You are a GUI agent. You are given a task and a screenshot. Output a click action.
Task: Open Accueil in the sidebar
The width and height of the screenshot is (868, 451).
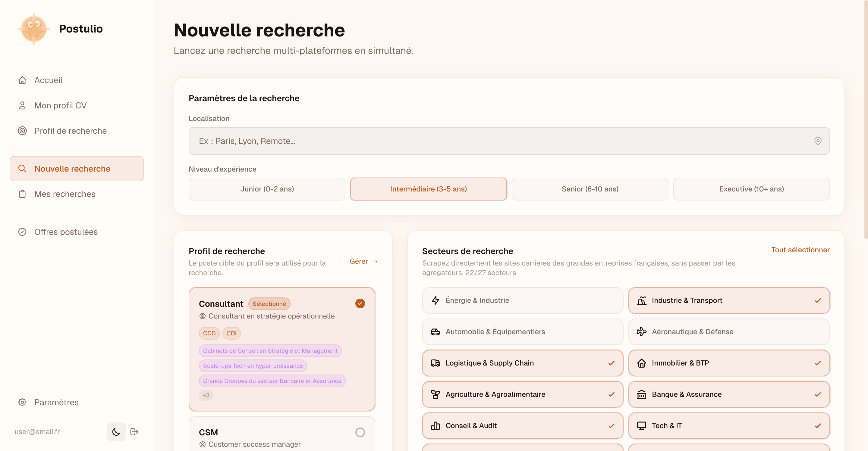click(x=77, y=80)
